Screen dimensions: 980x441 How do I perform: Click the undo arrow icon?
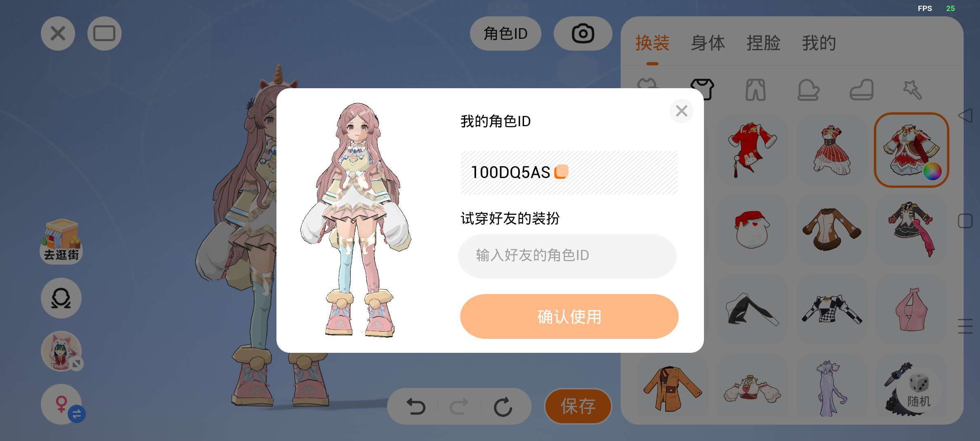click(x=416, y=407)
